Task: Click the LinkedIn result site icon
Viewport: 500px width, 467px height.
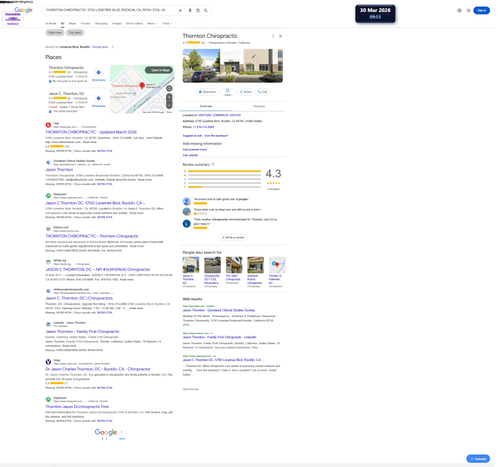Action: [x=48, y=324]
